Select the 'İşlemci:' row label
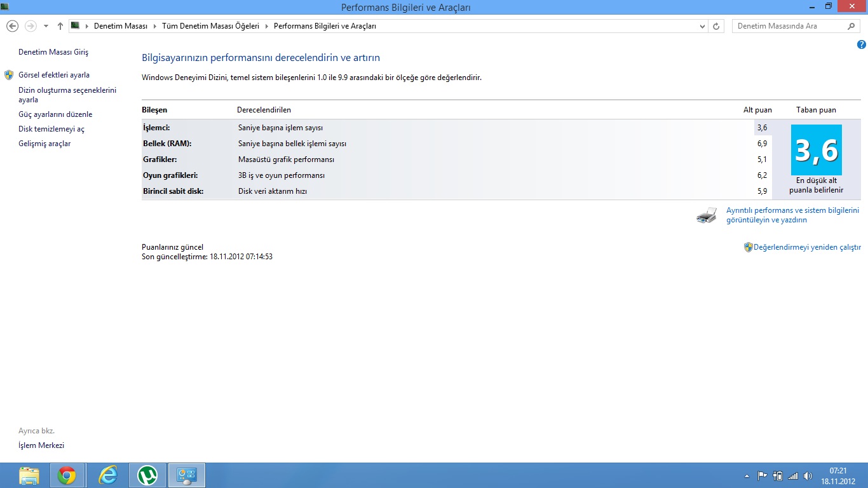The width and height of the screenshot is (868, 488). click(x=156, y=128)
